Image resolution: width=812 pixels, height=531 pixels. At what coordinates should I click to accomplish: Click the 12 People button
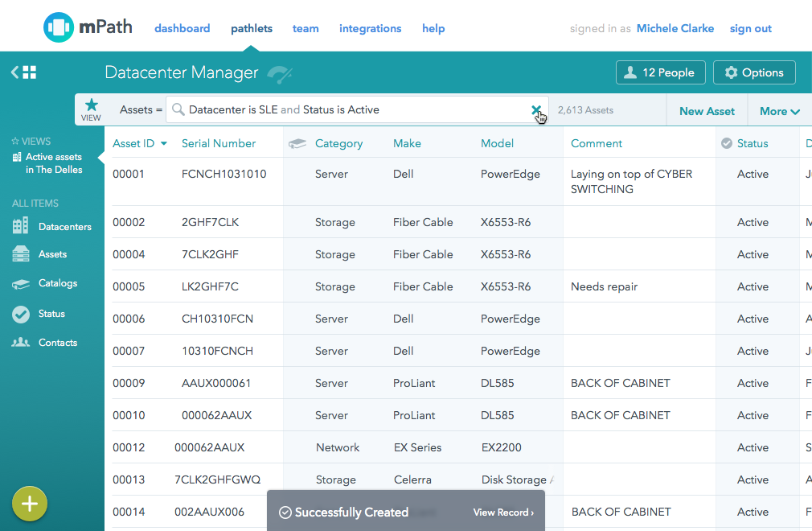coord(660,72)
